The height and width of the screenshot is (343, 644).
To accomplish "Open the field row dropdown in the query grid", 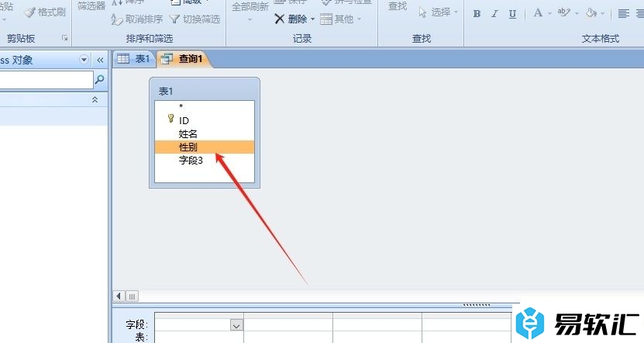I will point(236,326).
